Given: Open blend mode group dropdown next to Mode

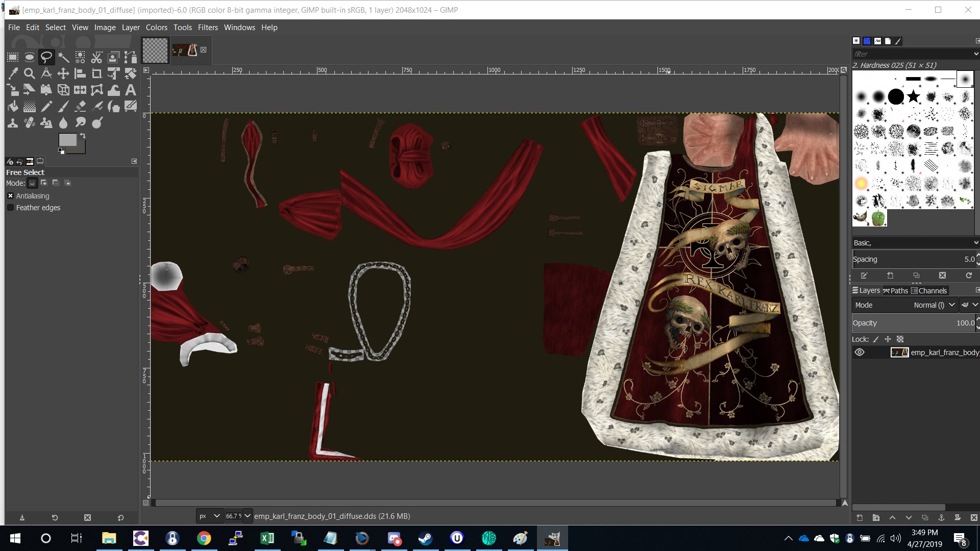Looking at the screenshot, I should click(x=969, y=305).
